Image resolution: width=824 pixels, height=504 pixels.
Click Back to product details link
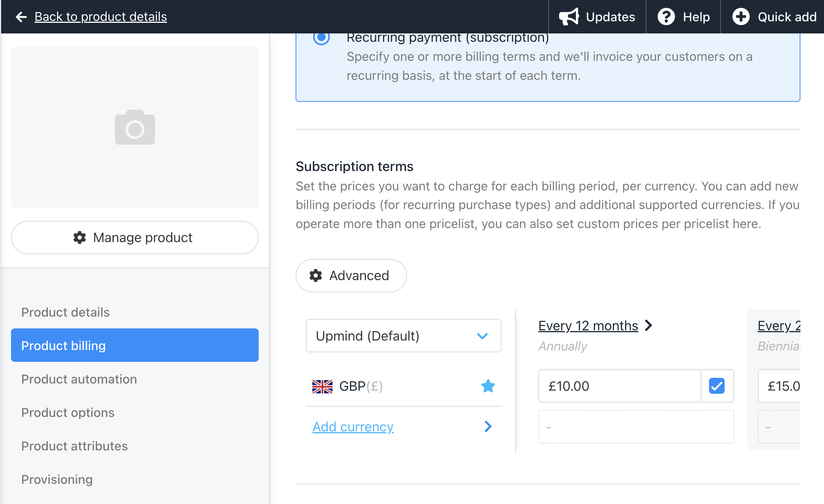pos(100,16)
